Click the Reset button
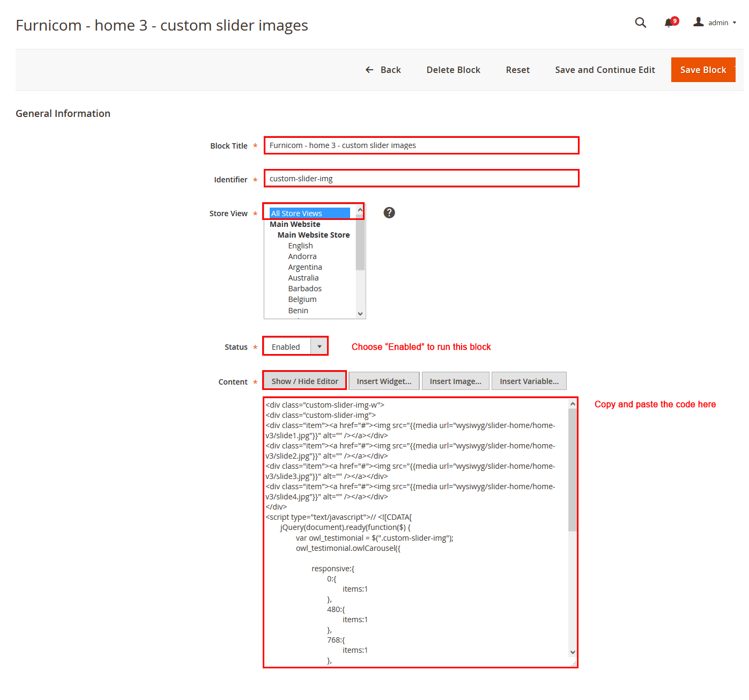Viewport: 749px width, 700px height. 517,70
